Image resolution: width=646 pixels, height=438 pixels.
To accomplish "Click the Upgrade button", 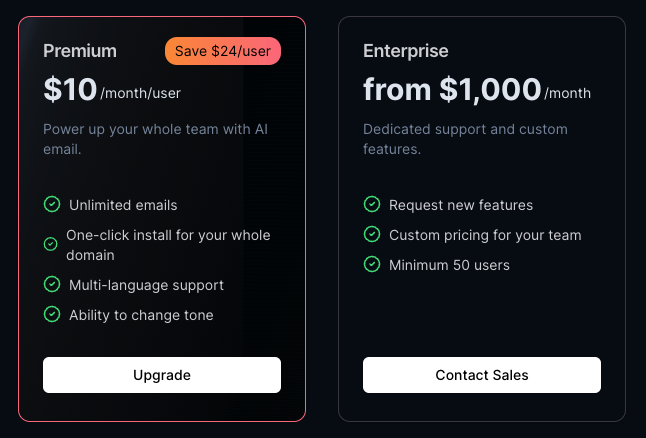I will 161,375.
